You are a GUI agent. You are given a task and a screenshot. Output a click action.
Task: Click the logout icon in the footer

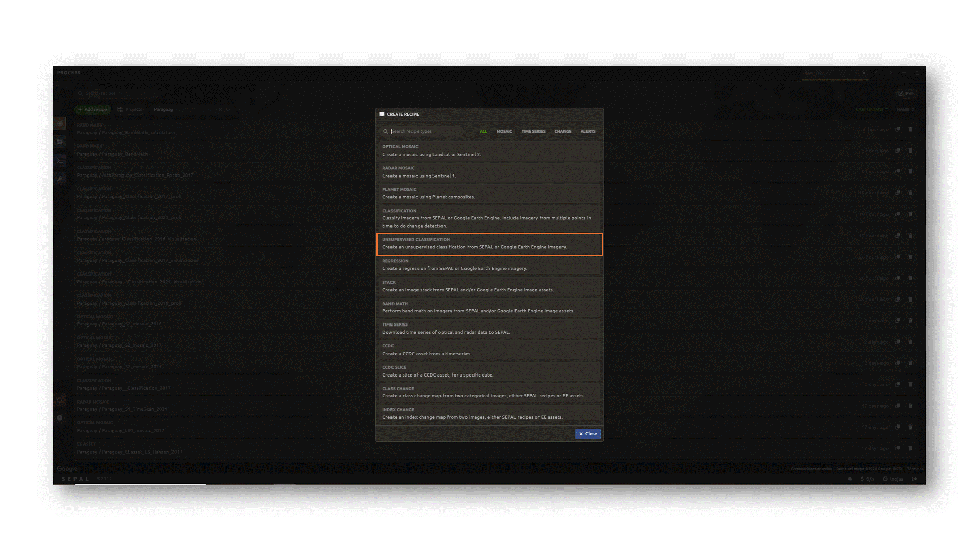[x=915, y=479]
